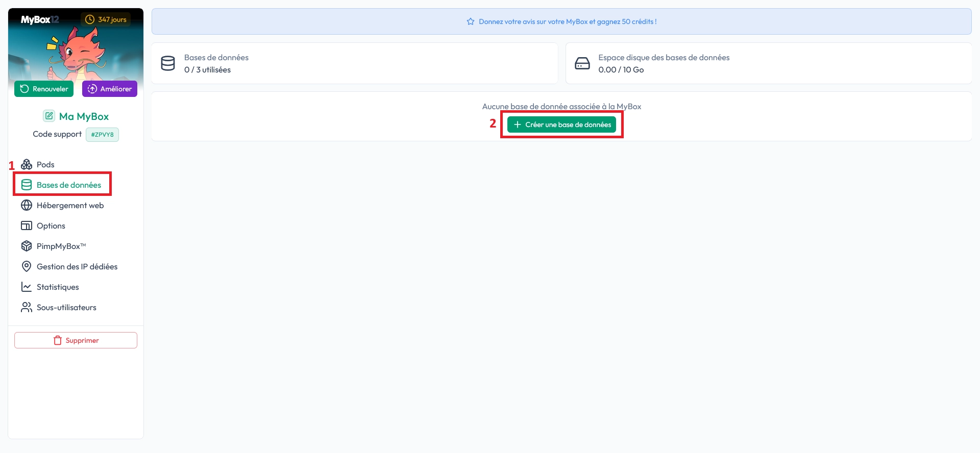Click the PimpMyBox package icon

(27, 246)
